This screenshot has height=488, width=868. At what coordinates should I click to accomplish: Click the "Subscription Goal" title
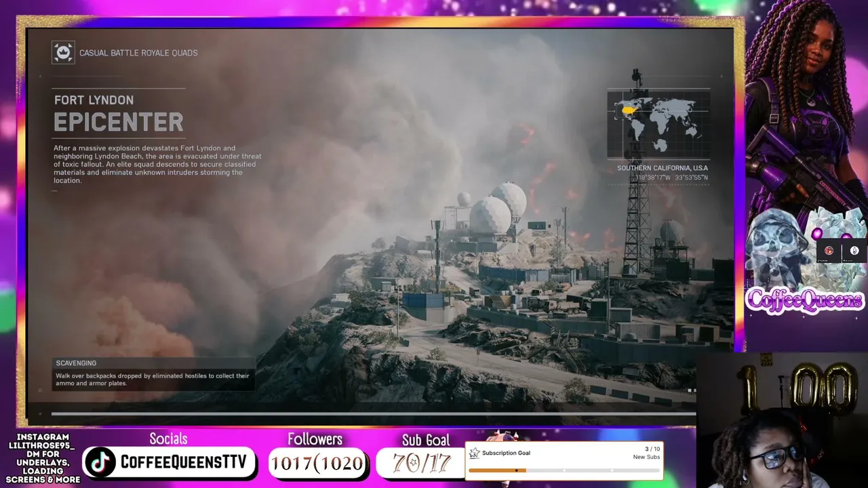[506, 453]
